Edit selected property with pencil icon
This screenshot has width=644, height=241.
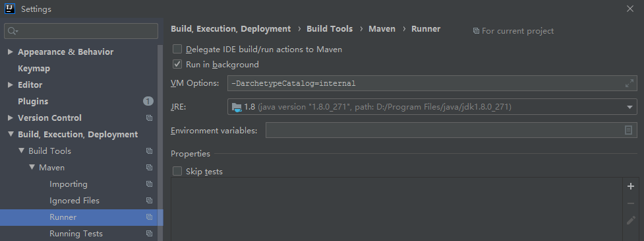click(631, 221)
